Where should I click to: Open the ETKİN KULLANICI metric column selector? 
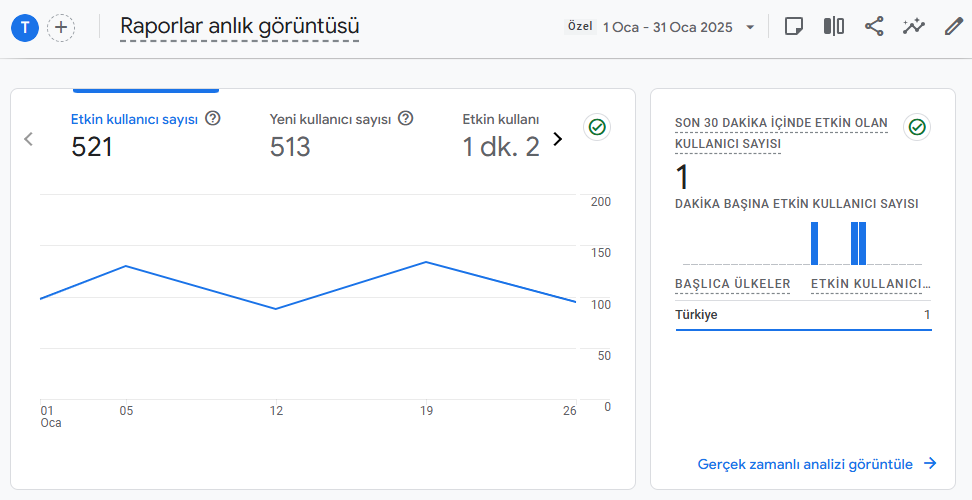pos(871,284)
